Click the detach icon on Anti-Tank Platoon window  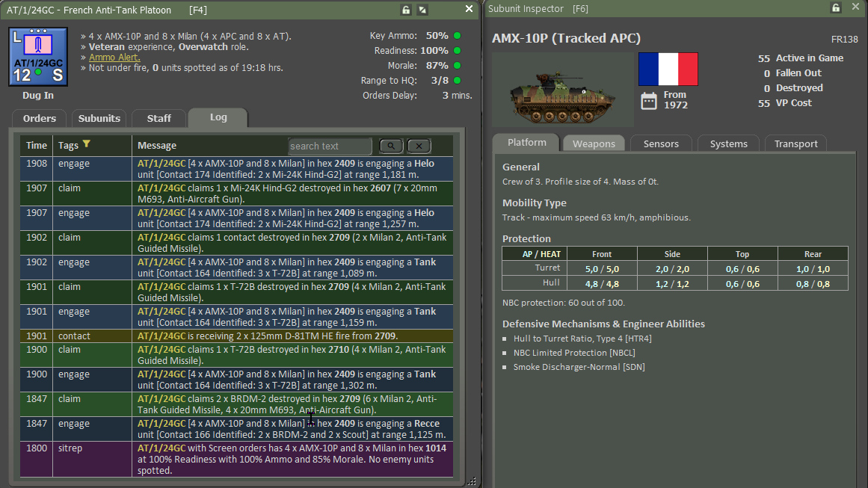tap(422, 10)
